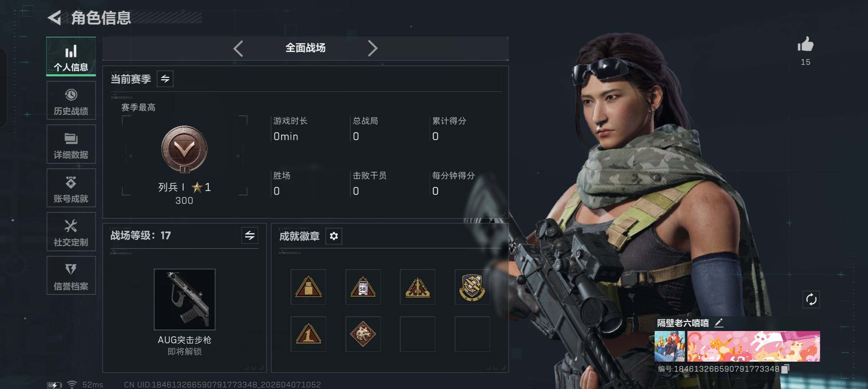868x389 pixels.
Task: Select the wolf head achievement badge
Action: tap(363, 334)
